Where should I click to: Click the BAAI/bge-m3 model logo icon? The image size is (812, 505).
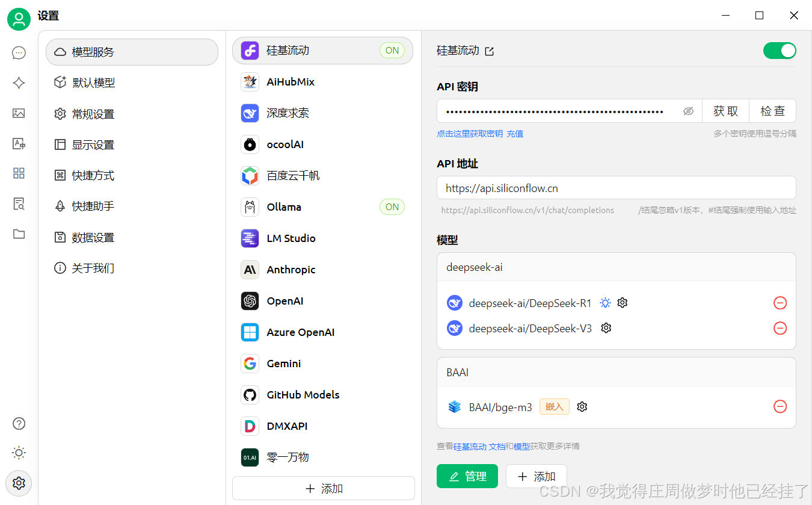(x=455, y=407)
